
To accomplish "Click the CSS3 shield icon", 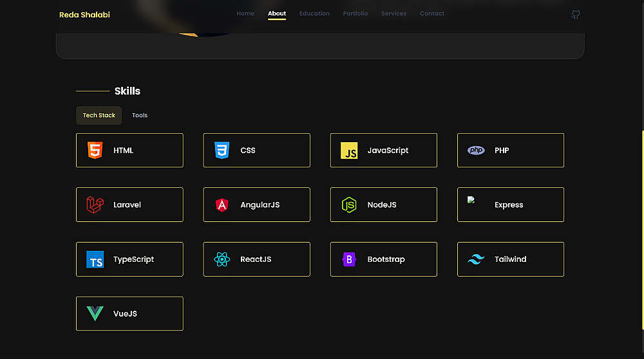I will click(222, 150).
